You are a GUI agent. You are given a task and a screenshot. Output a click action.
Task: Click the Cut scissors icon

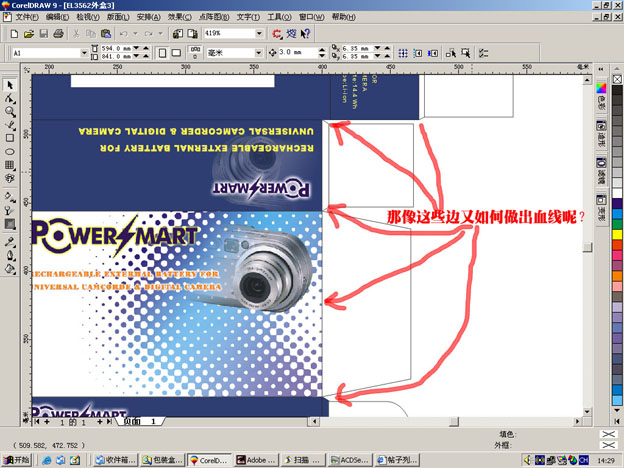[x=76, y=34]
